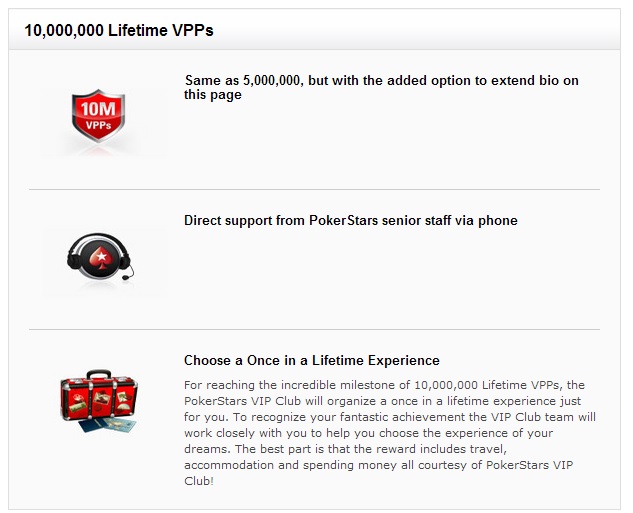The height and width of the screenshot is (513, 633).
Task: Click the paragraph describing the lifetime experience reward
Action: point(390,433)
